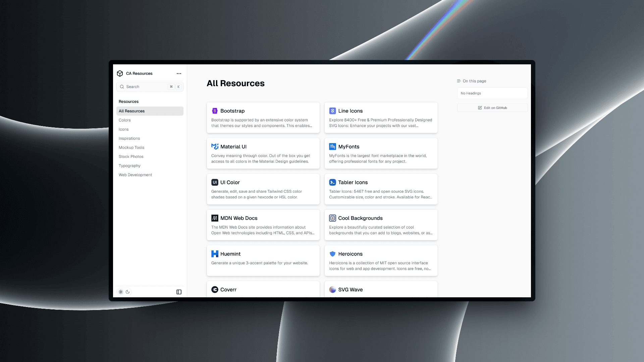Expand the Colors section in sidebar
The height and width of the screenshot is (362, 644).
tap(125, 120)
